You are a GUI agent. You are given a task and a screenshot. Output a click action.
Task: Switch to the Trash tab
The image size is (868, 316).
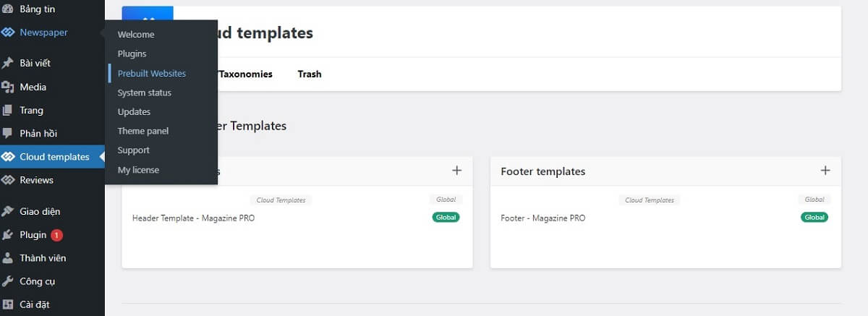pos(310,74)
